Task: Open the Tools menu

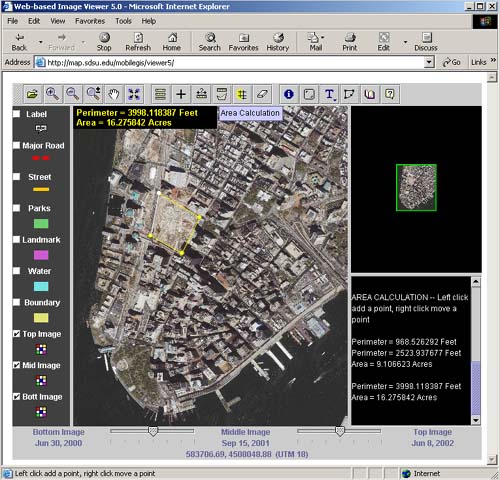Action: pyautogui.click(x=123, y=21)
